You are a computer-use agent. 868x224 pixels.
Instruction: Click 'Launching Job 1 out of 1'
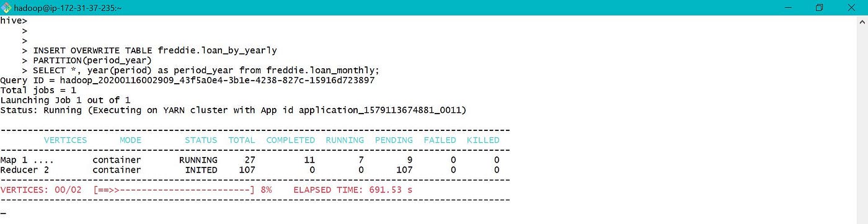coord(65,100)
